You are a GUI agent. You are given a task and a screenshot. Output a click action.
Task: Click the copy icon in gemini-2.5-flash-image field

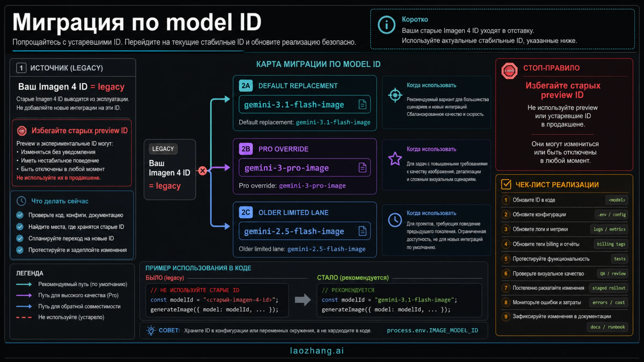tap(362, 231)
